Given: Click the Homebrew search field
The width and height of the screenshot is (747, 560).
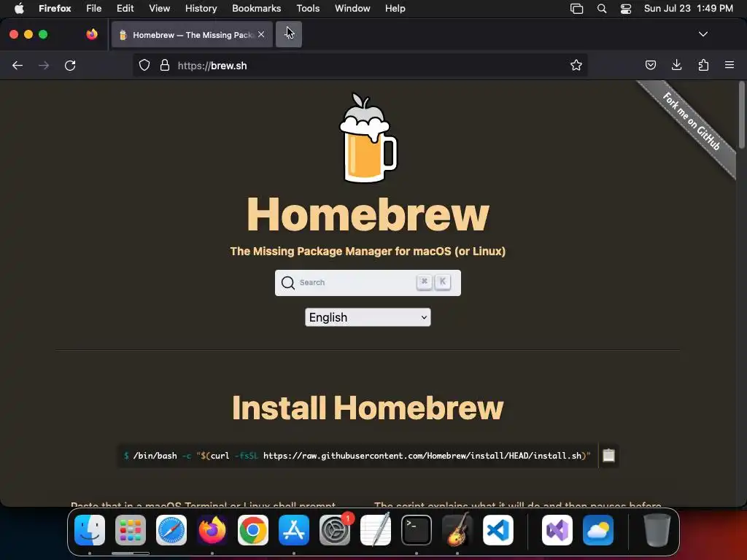Looking at the screenshot, I should 368,283.
